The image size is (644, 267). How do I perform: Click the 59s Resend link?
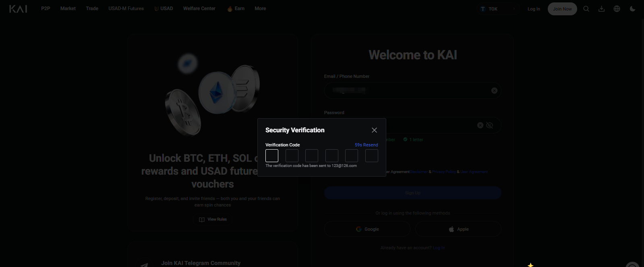click(366, 145)
